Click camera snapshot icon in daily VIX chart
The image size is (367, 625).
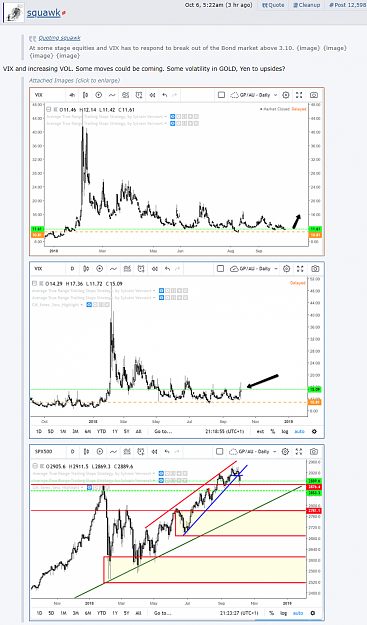(315, 269)
